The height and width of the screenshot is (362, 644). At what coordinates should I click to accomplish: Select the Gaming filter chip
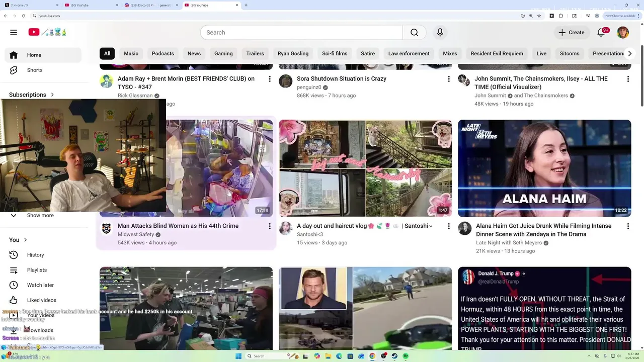(223, 53)
